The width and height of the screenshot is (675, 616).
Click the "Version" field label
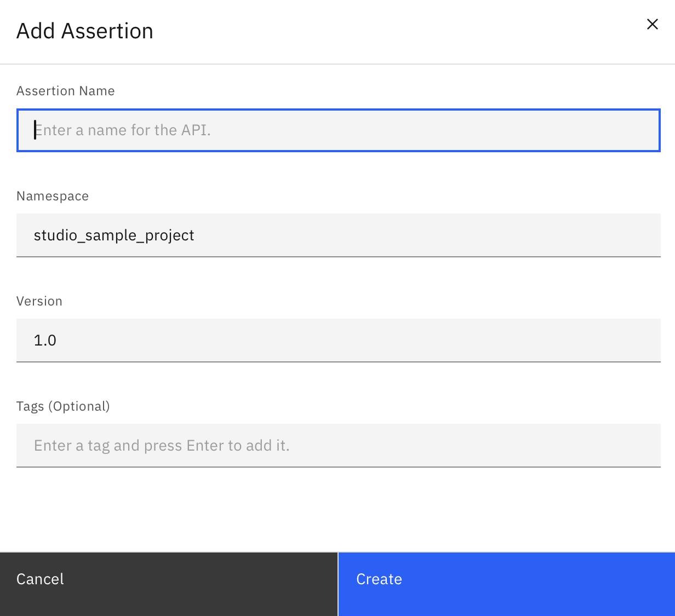[x=39, y=301]
